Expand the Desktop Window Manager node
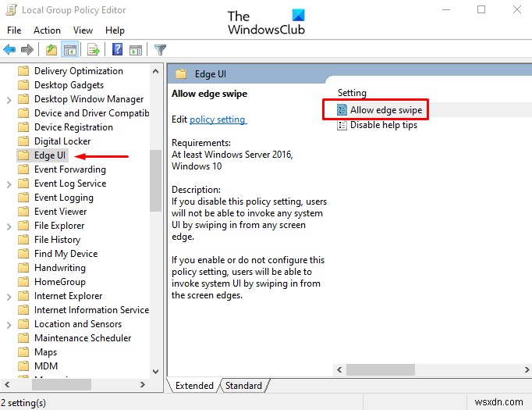This screenshot has height=410, width=532. point(9,100)
